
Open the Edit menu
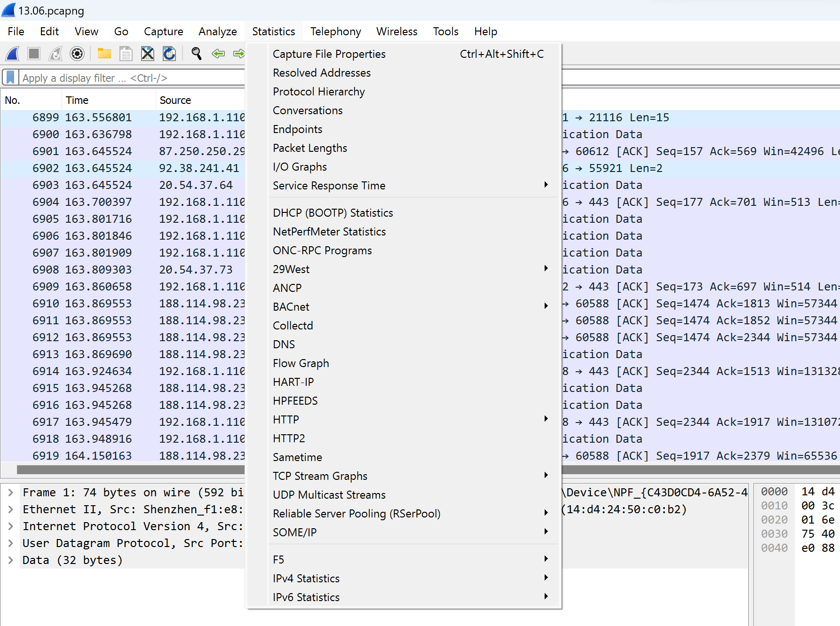click(49, 31)
